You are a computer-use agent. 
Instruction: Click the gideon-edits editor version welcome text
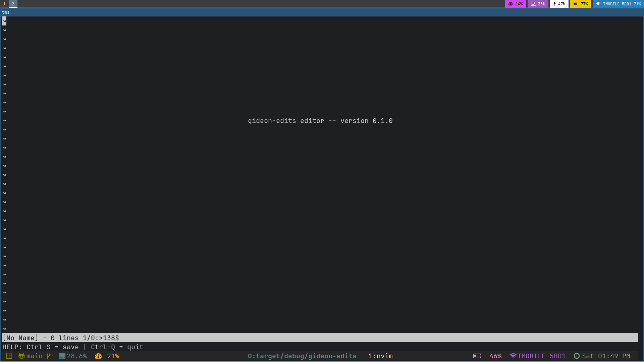[320, 121]
